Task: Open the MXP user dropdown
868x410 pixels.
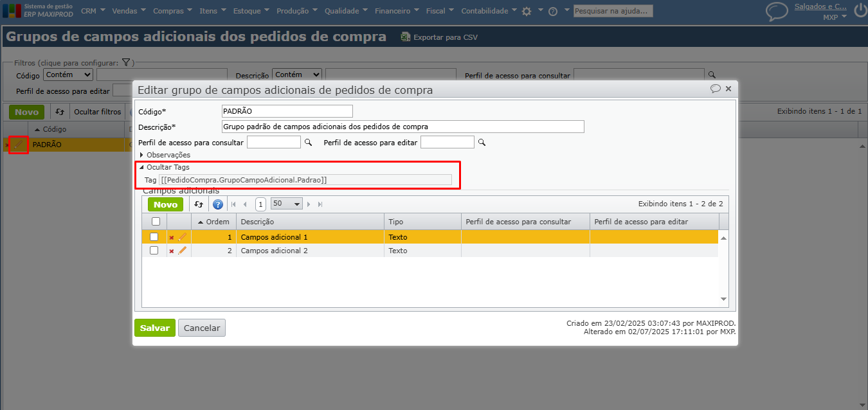Action: 835,17
